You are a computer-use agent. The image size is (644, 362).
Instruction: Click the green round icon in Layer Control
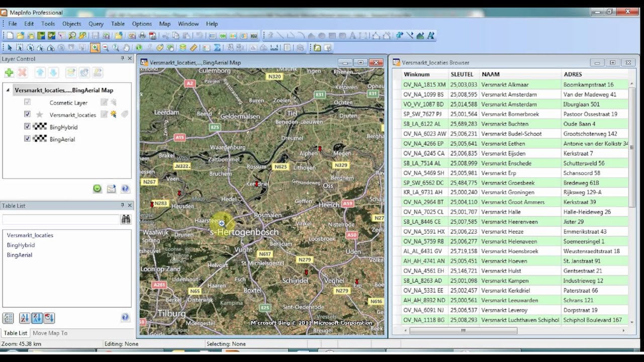tap(97, 189)
